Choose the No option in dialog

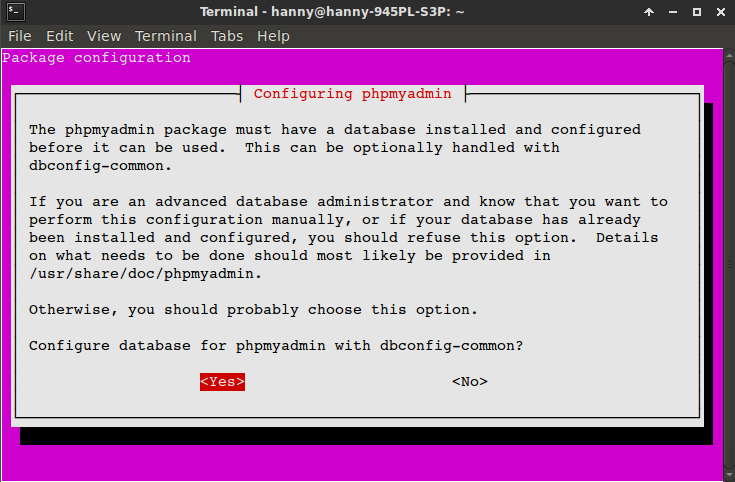tap(470, 382)
